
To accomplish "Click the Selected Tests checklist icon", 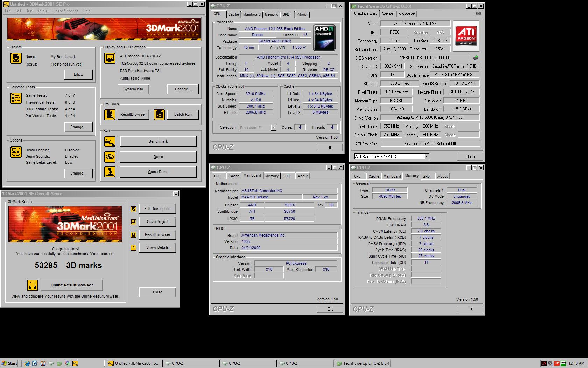I will [x=16, y=98].
